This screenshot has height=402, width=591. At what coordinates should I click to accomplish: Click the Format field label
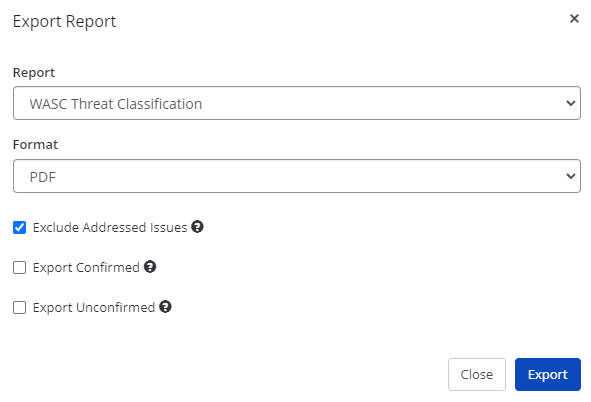pos(35,145)
